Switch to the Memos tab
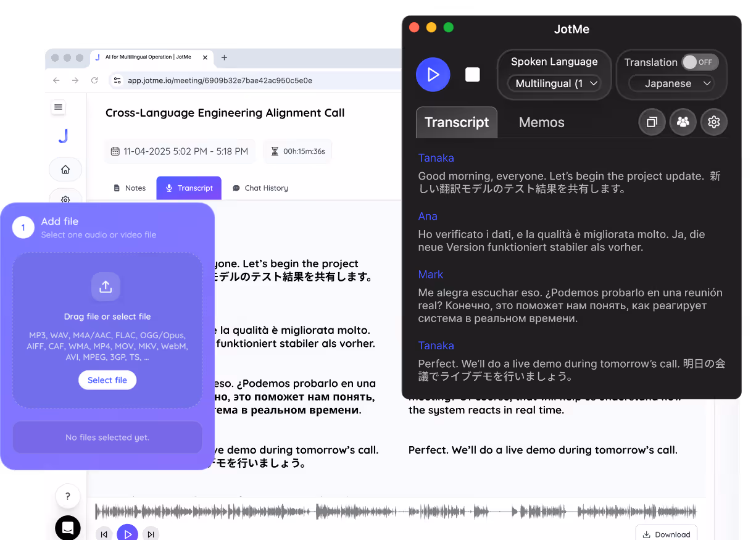756x540 pixels. tap(541, 122)
